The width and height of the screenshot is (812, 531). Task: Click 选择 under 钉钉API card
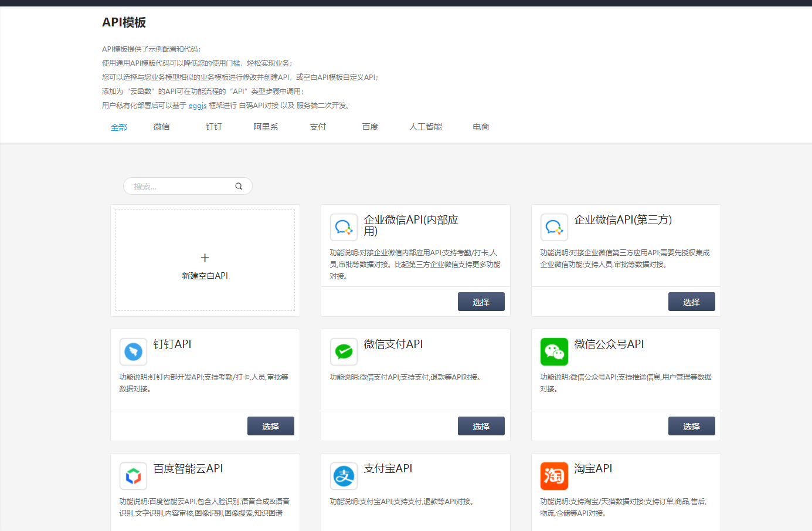pyautogui.click(x=270, y=425)
